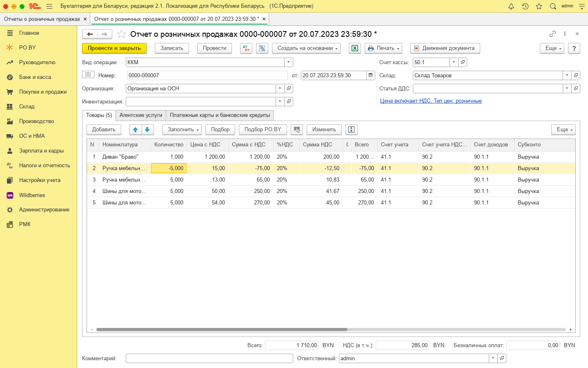The height and width of the screenshot is (368, 588).
Task: Move row up with blue up arrow
Action: pyautogui.click(x=135, y=130)
